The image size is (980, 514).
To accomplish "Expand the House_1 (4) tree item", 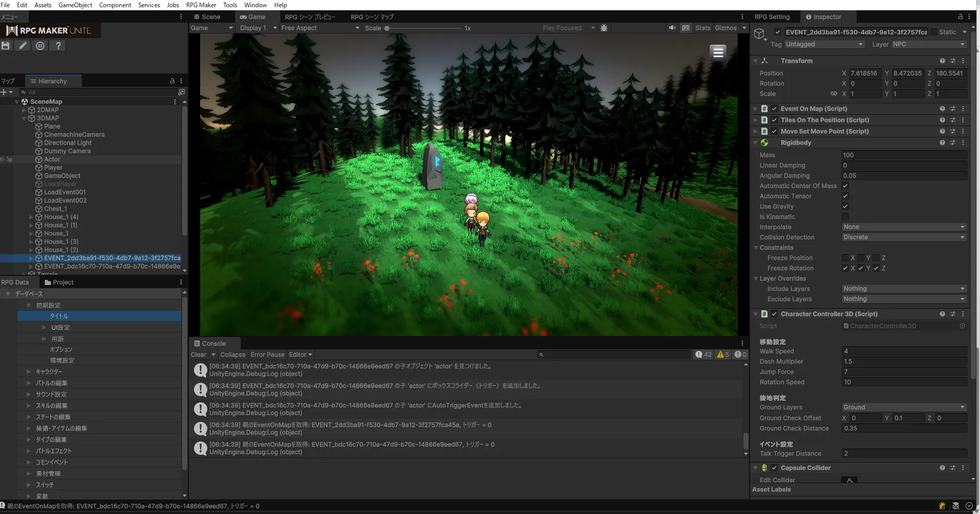I will point(31,217).
